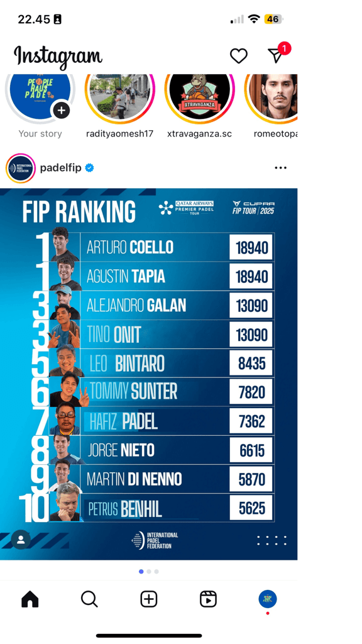Tap the FIP Ranking post image
The height and width of the screenshot is (644, 362).
[148, 374]
